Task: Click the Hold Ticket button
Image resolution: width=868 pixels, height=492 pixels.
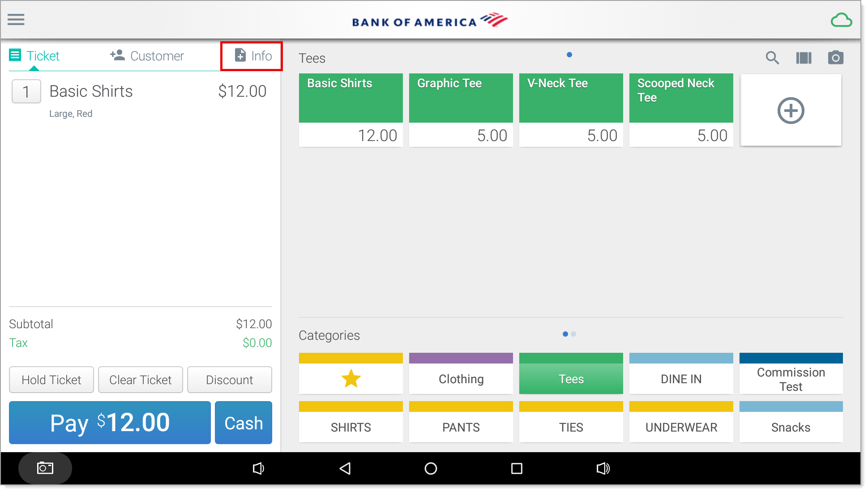Action: 51,379
